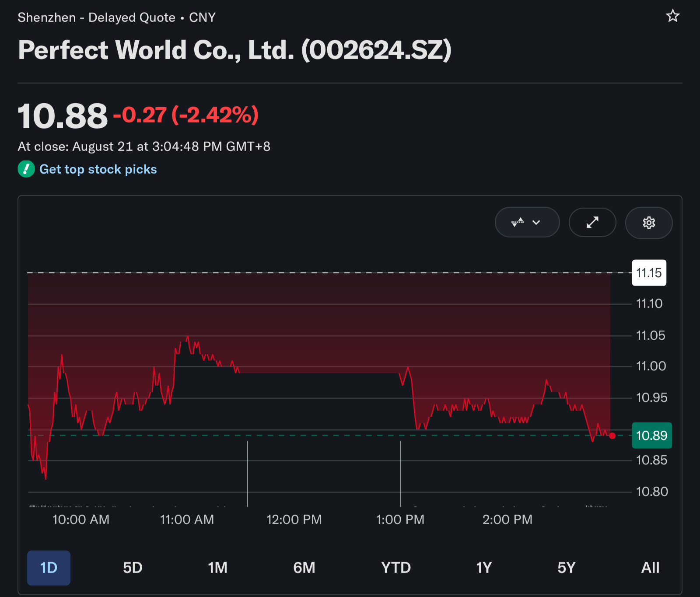The height and width of the screenshot is (597, 700).
Task: Click the -0.27 (-2.42%) price change
Action: [186, 115]
